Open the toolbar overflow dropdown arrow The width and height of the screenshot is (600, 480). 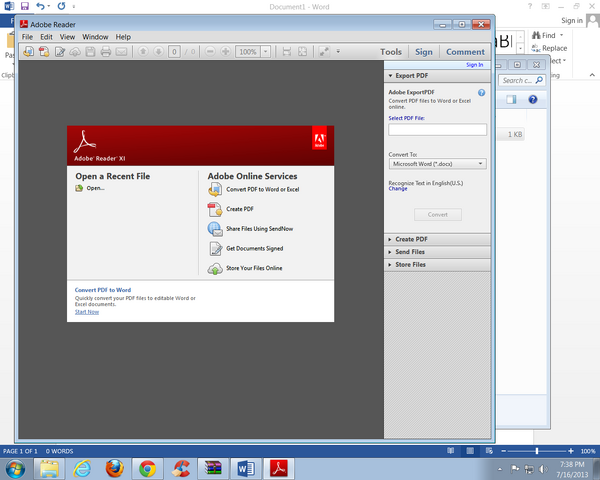[x=338, y=51]
